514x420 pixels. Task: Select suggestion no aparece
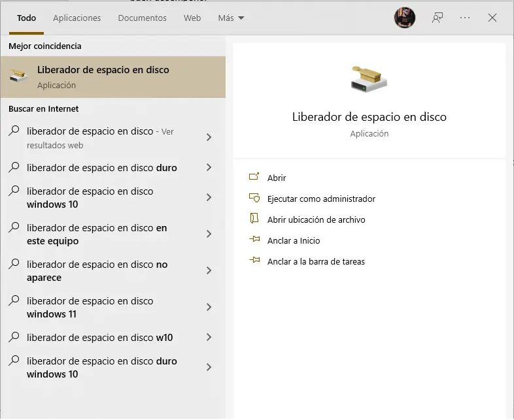point(113,271)
